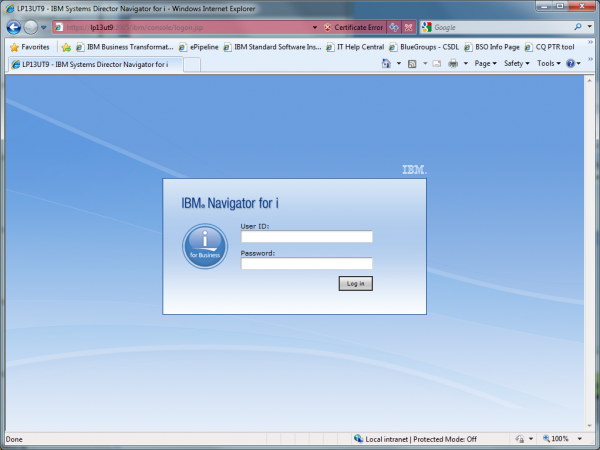Open the Print dropdown arrow
Screen dimensions: 600x450
pyautogui.click(x=466, y=64)
